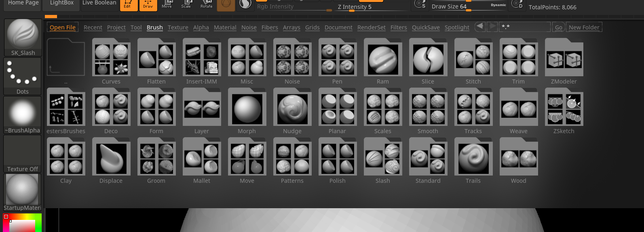Open the Weave brush folder
The width and height of the screenshot is (644, 232).
click(519, 107)
